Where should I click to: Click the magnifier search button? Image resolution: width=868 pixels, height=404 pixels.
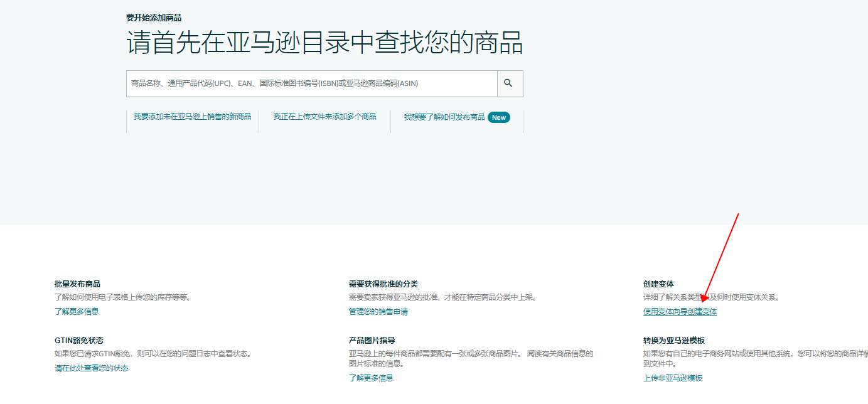click(510, 83)
